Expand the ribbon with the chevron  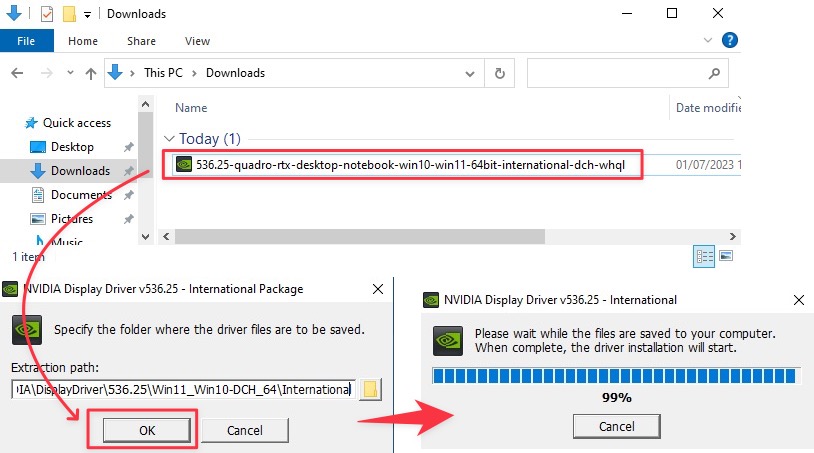point(708,40)
